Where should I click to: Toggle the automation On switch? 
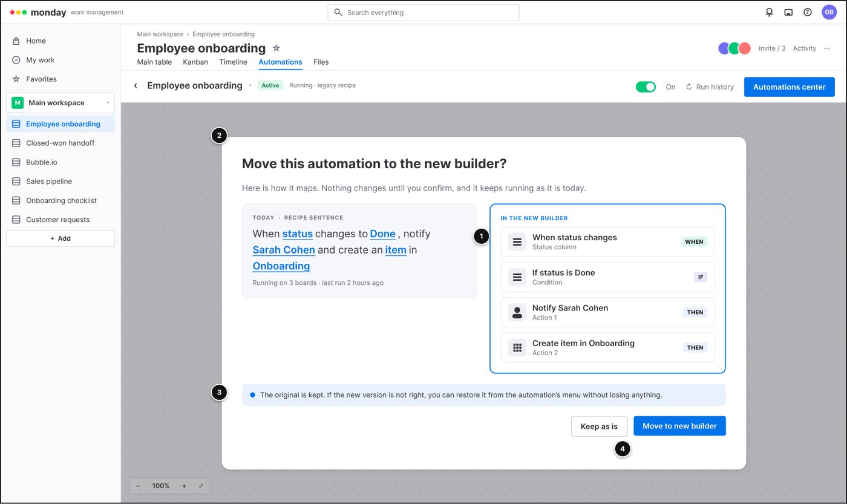point(646,87)
